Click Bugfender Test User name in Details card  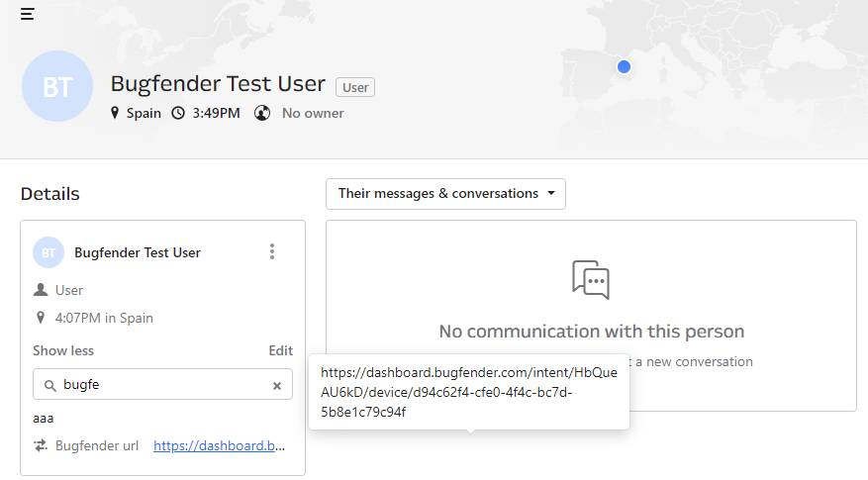pyautogui.click(x=138, y=252)
